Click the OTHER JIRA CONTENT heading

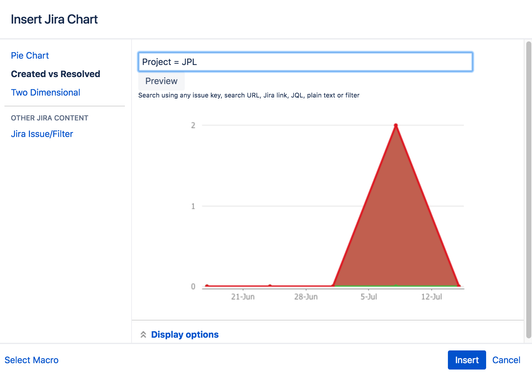[50, 118]
